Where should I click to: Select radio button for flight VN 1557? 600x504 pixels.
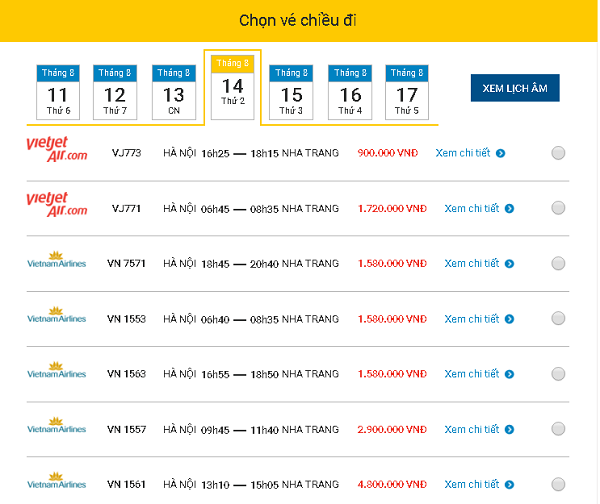[x=558, y=429]
